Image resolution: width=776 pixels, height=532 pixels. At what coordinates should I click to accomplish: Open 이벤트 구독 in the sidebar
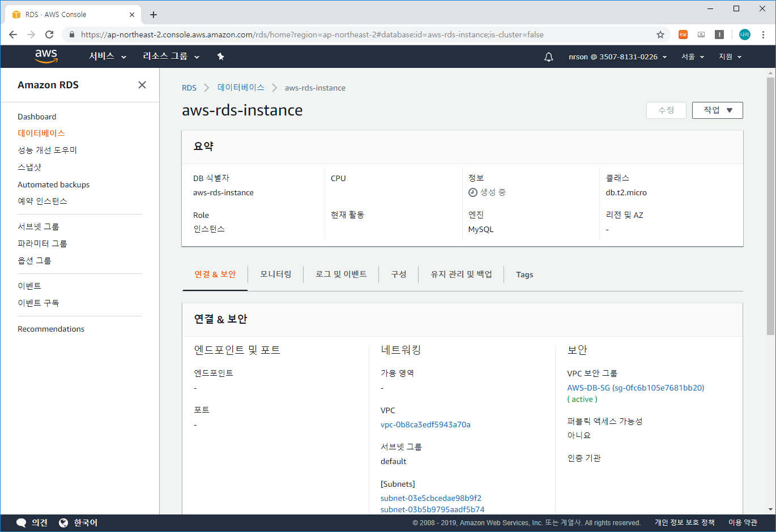39,303
